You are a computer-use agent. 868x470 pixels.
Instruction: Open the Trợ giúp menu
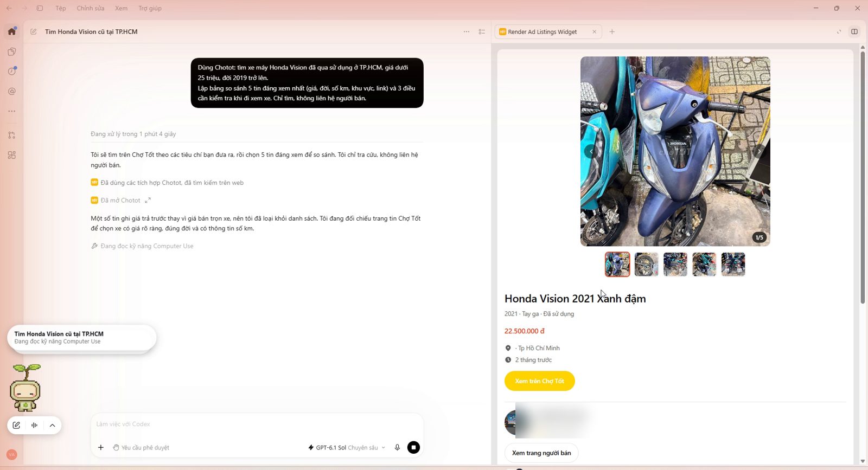pyautogui.click(x=150, y=8)
